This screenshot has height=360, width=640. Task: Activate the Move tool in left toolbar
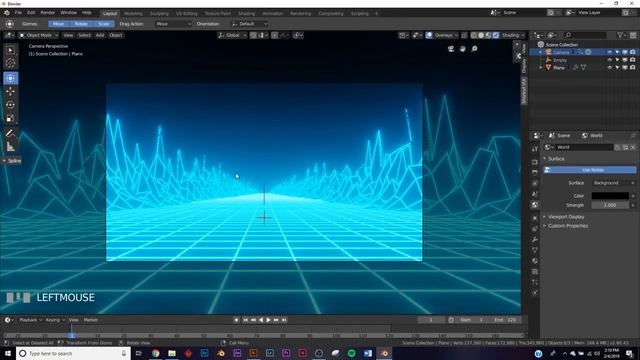click(x=10, y=91)
